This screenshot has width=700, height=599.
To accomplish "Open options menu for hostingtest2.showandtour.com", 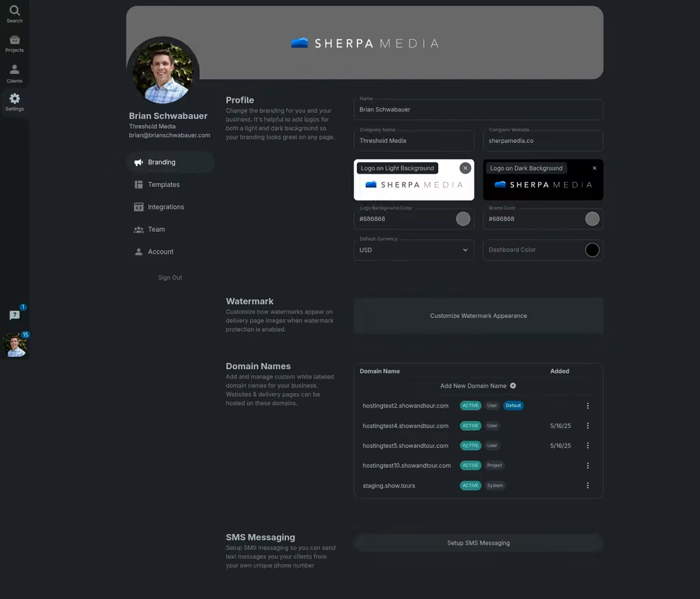I will click(x=587, y=405).
